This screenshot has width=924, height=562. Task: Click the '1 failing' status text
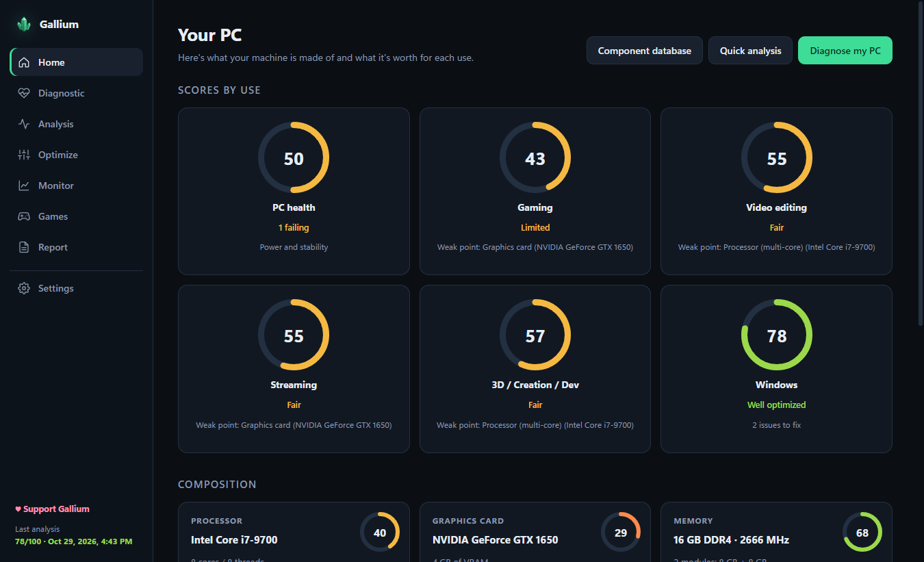[x=294, y=227]
